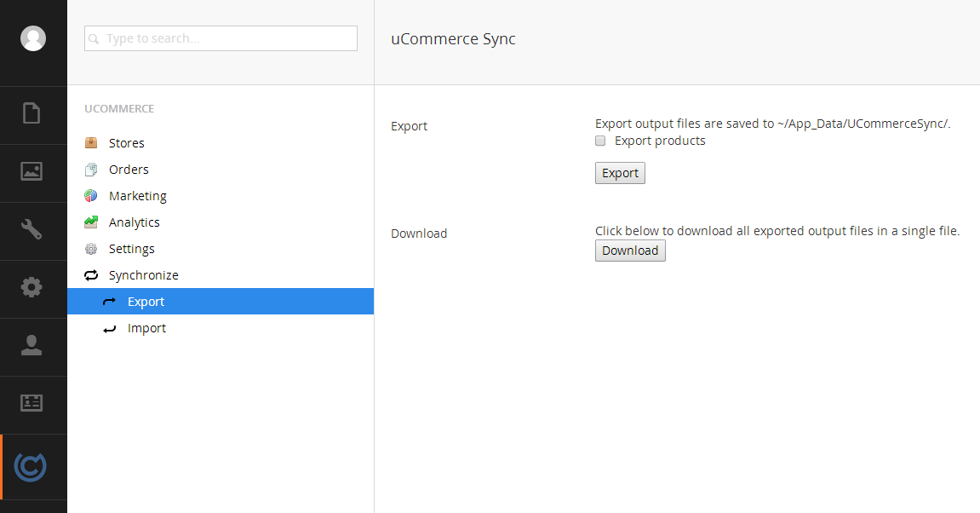980x513 pixels.
Task: Click the user avatar icon
Action: (33, 38)
